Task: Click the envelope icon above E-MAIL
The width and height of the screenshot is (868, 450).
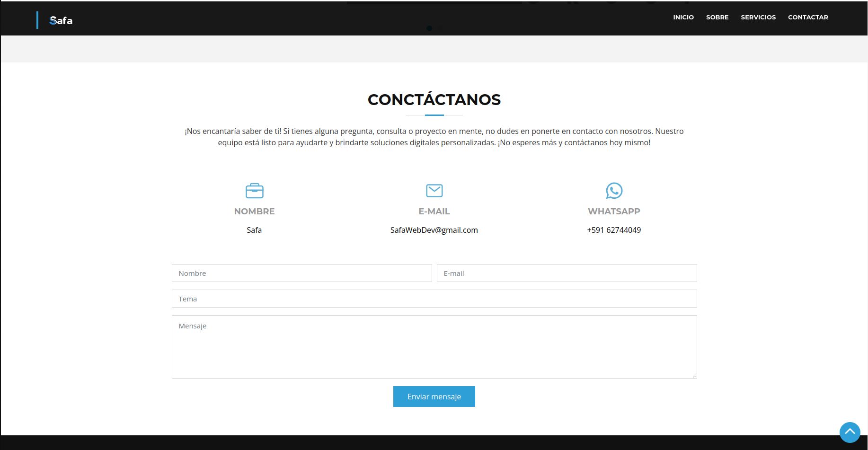Action: (x=434, y=191)
